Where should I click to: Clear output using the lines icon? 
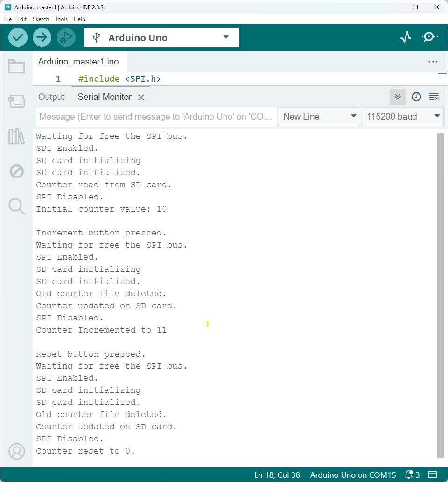pos(434,97)
